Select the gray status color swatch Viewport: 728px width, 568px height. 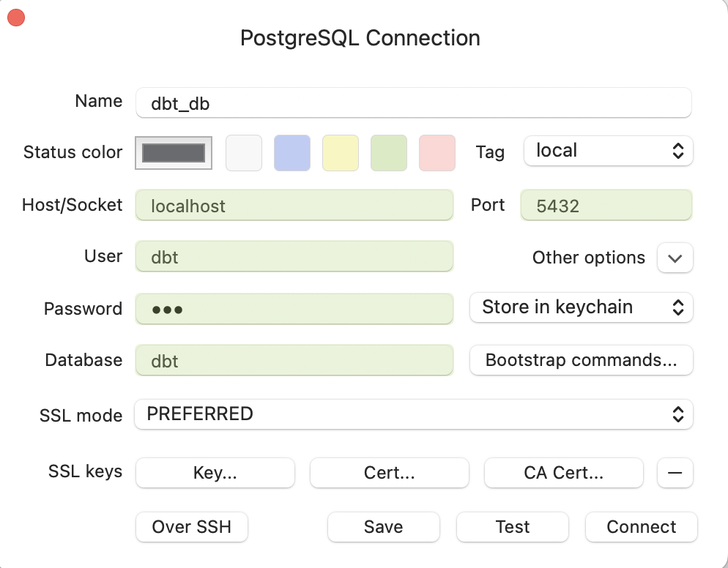(x=174, y=153)
